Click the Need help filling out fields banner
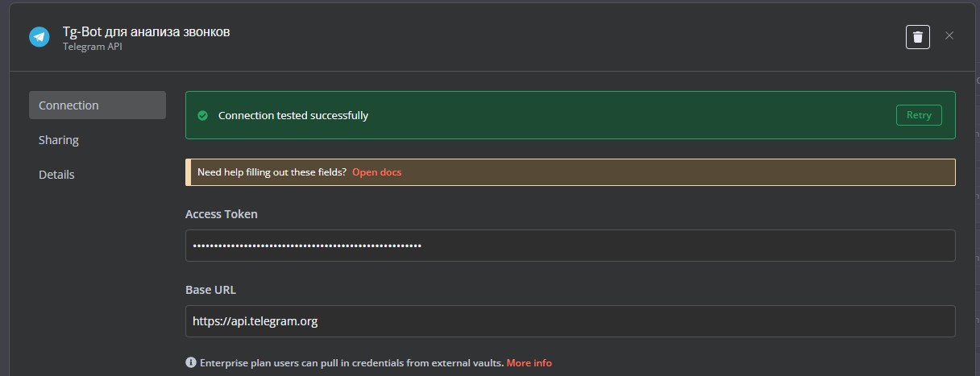 (x=571, y=172)
